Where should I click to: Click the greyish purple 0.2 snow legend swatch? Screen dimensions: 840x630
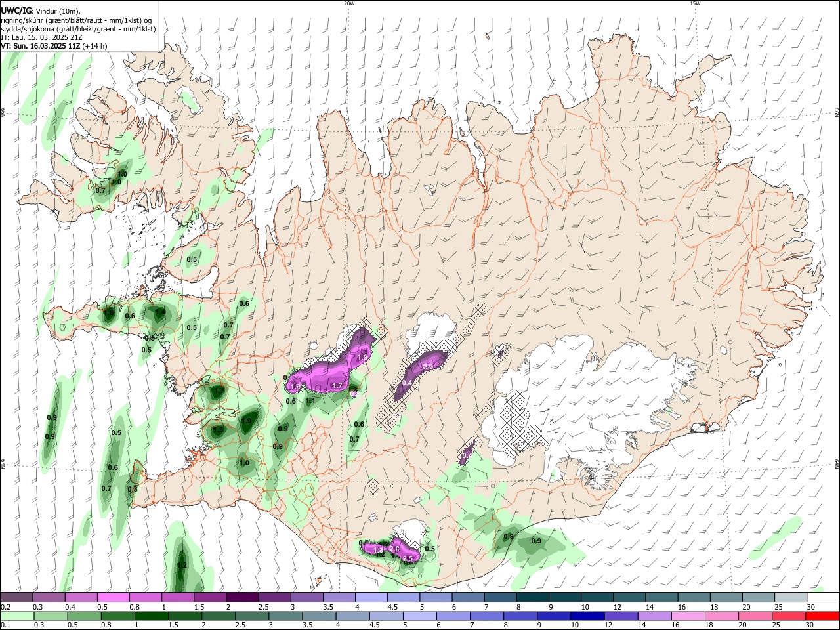pyautogui.click(x=16, y=597)
